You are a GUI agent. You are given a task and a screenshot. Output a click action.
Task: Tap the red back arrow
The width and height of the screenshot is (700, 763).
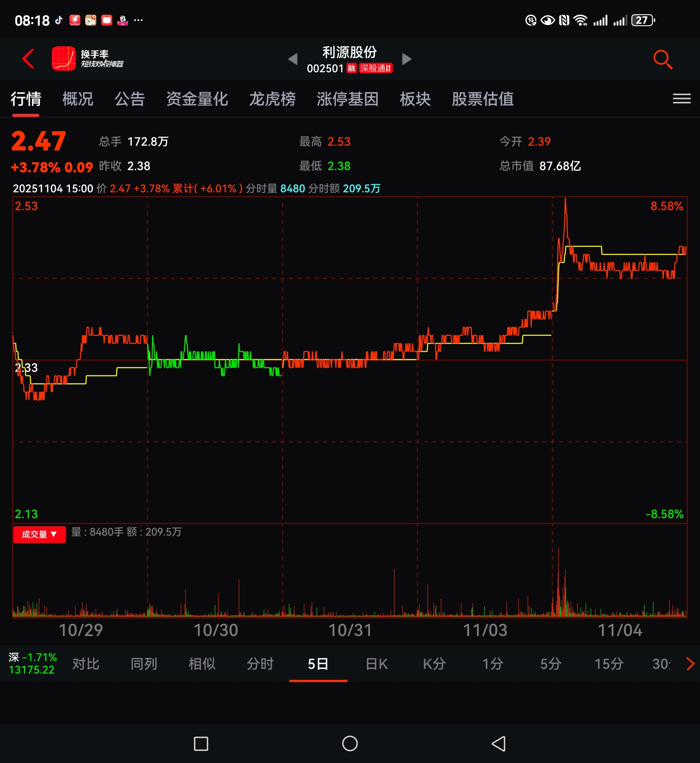pos(28,59)
